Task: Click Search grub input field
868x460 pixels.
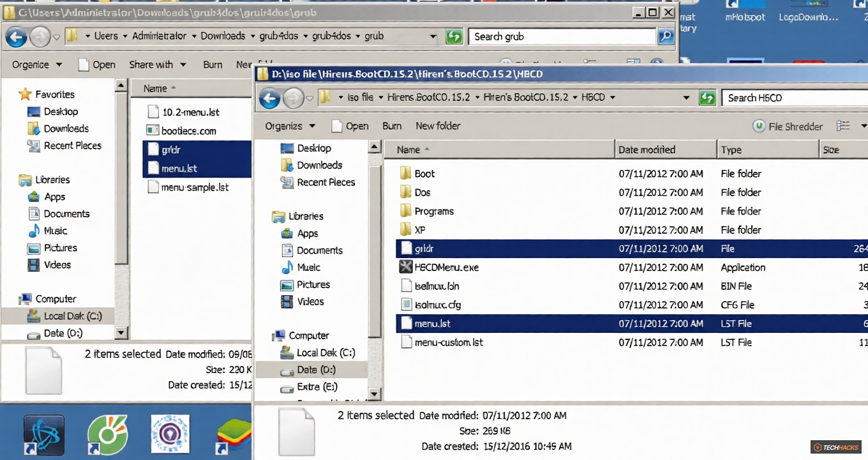Action: [562, 36]
